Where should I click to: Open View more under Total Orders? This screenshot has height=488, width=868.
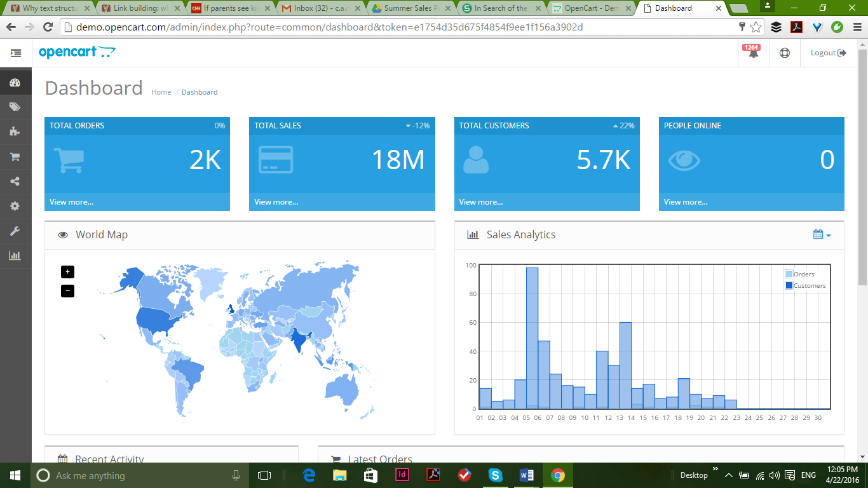(x=71, y=202)
